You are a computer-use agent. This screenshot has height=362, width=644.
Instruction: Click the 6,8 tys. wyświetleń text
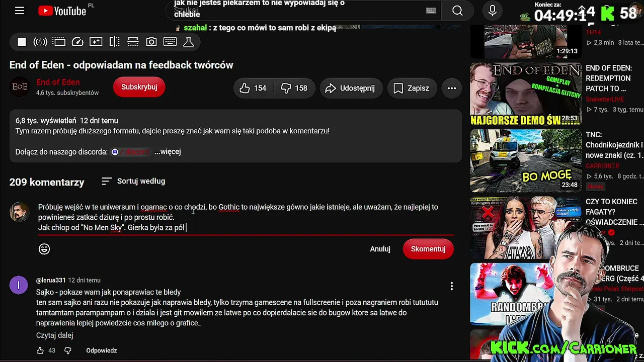pos(46,121)
